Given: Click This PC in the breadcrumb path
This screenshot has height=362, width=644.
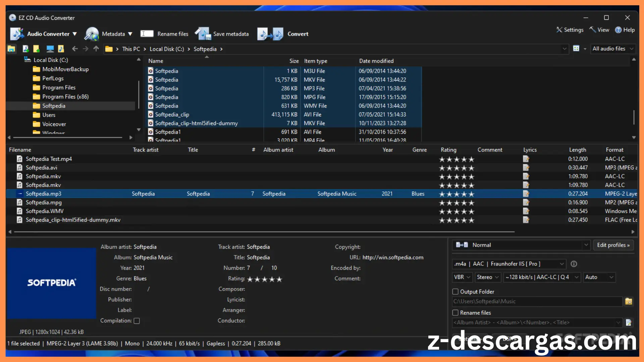Looking at the screenshot, I should (x=131, y=49).
